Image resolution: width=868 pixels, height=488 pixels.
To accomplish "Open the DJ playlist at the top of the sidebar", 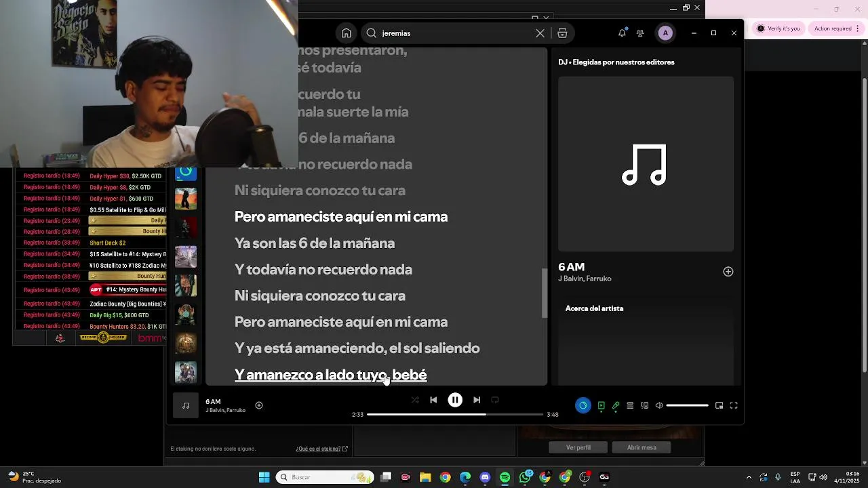I will [186, 174].
